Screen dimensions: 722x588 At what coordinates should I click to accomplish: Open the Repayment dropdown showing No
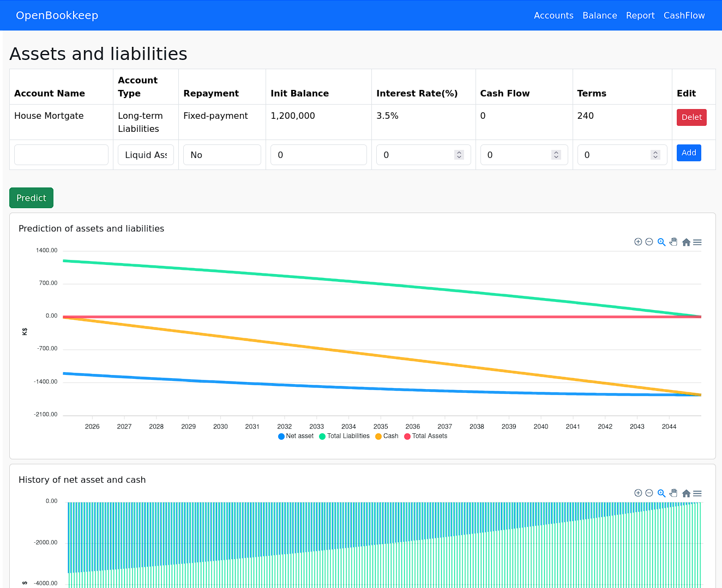(222, 155)
